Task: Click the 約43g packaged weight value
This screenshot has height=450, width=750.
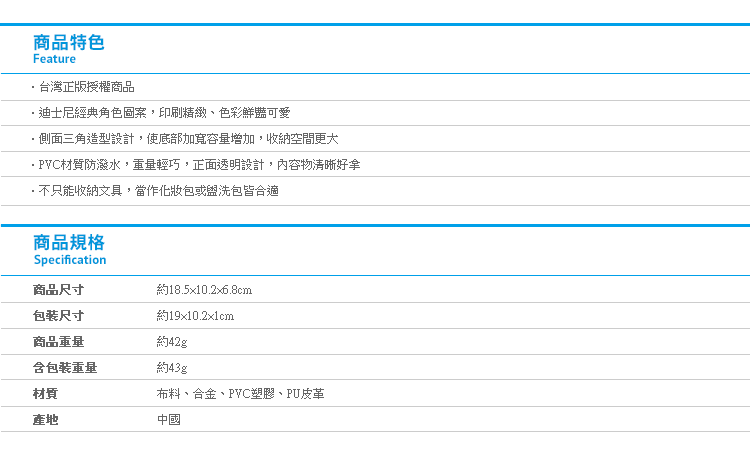Action: 172,368
